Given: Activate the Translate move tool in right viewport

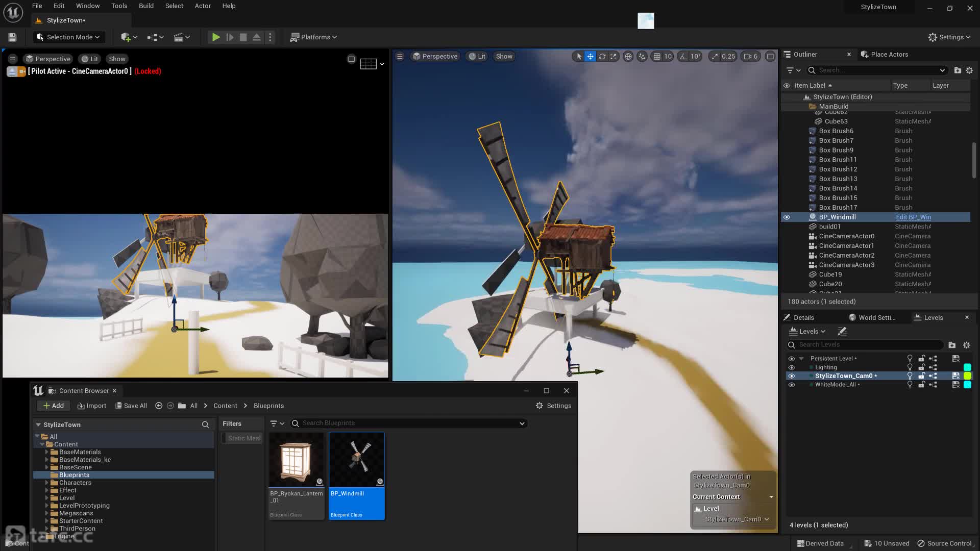Looking at the screenshot, I should [x=590, y=57].
